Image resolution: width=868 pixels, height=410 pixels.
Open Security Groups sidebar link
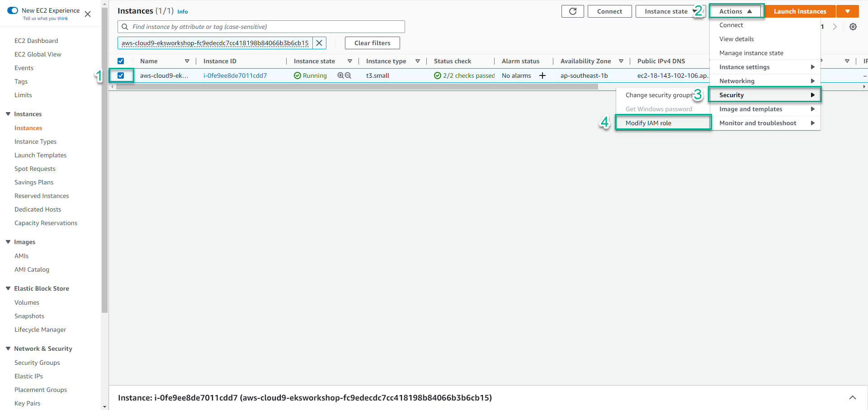[37, 363]
